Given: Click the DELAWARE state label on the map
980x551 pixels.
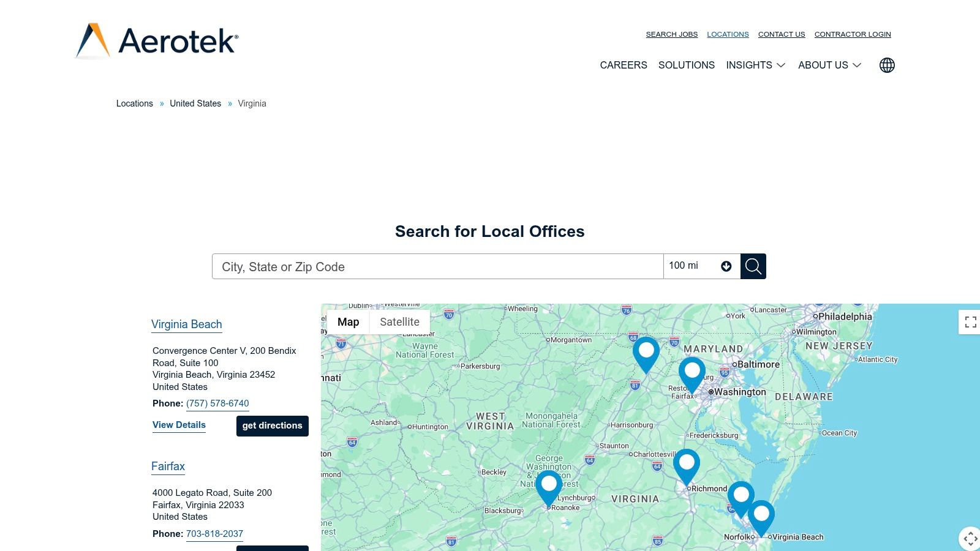Looking at the screenshot, I should click(x=804, y=397).
